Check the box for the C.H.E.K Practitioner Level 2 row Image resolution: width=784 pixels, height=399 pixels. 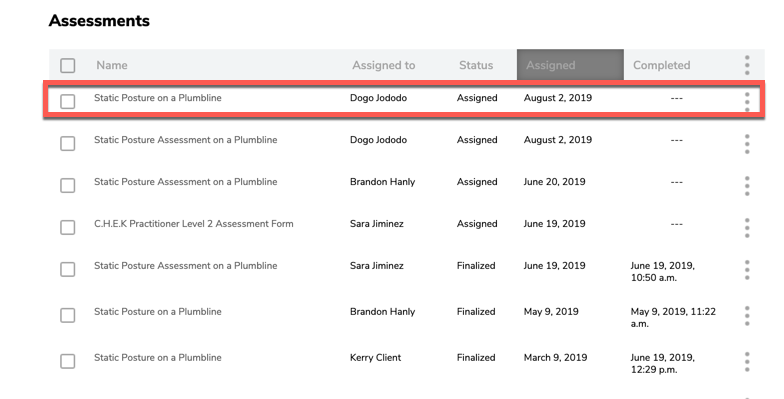[68, 228]
